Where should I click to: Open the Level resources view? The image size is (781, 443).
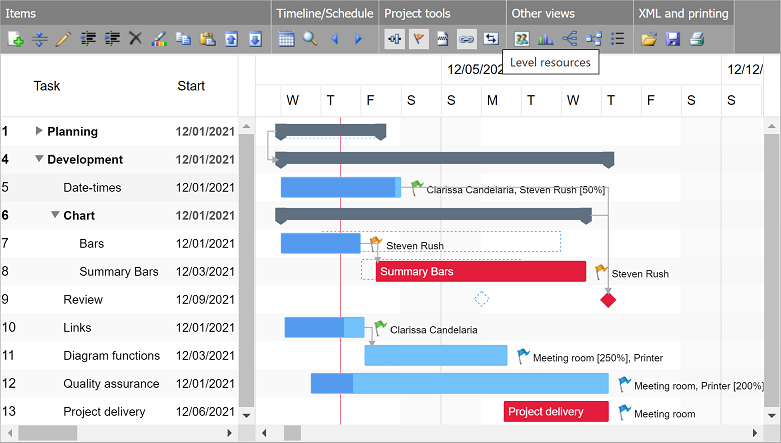coord(521,39)
